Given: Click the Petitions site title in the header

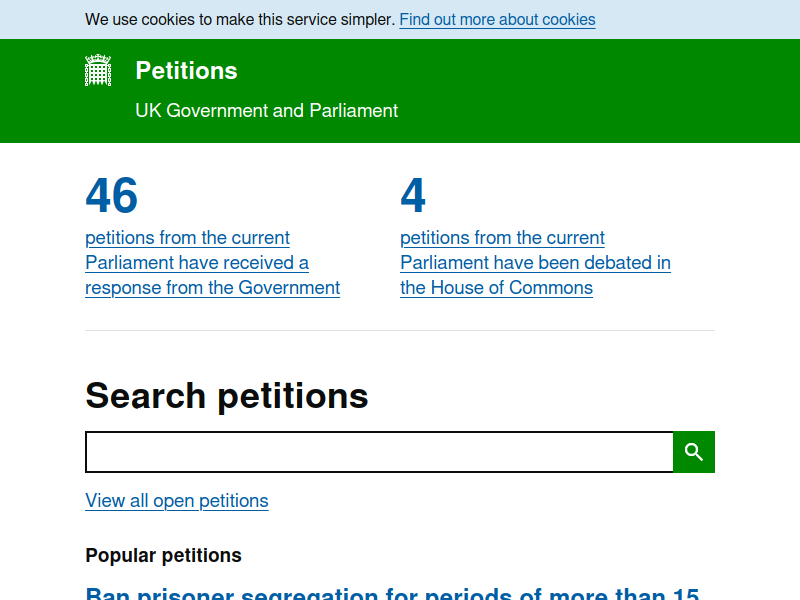Looking at the screenshot, I should tap(186, 70).
